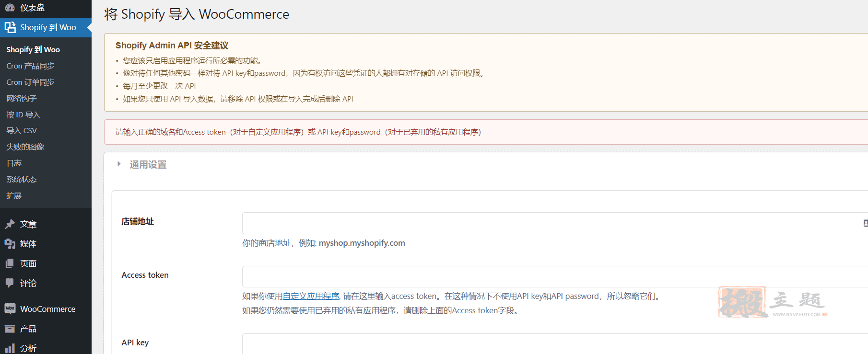Click the WooCommerce logo icon
Screen dimensions: 868x354
(10, 308)
